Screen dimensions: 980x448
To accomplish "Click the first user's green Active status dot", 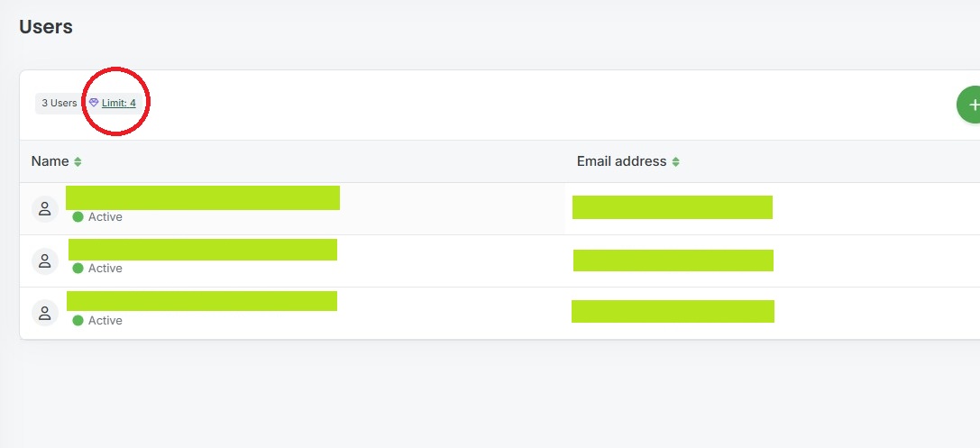I will [78, 217].
